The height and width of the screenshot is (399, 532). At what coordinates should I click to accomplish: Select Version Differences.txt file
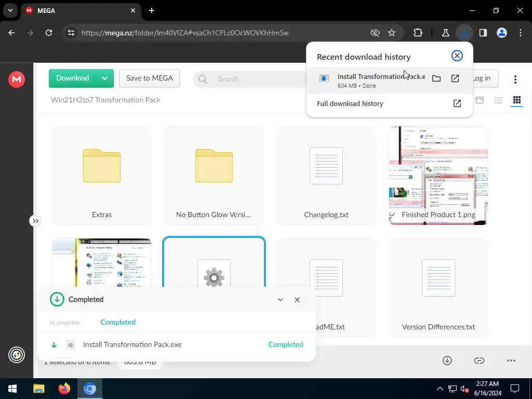pos(438,288)
